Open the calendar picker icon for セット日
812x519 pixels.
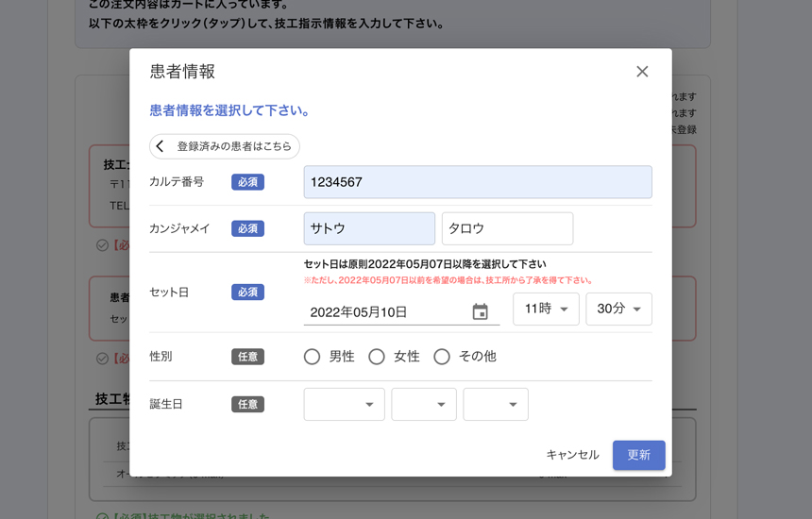(x=480, y=312)
